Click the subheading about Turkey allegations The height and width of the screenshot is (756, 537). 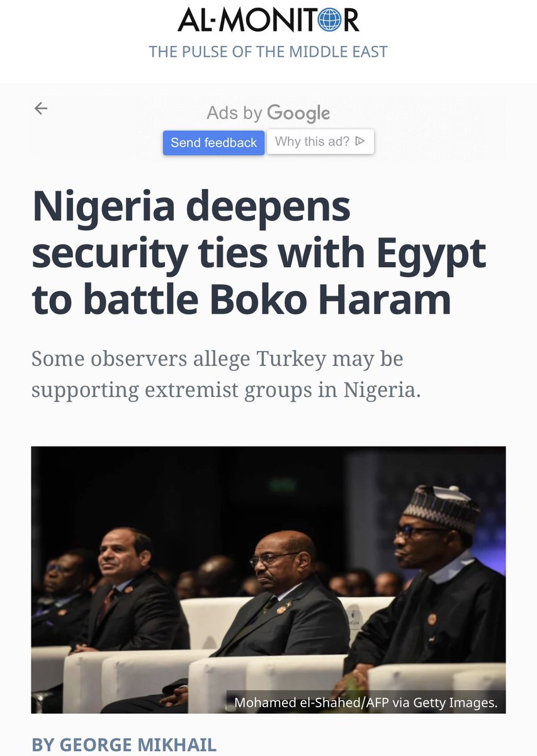[226, 374]
